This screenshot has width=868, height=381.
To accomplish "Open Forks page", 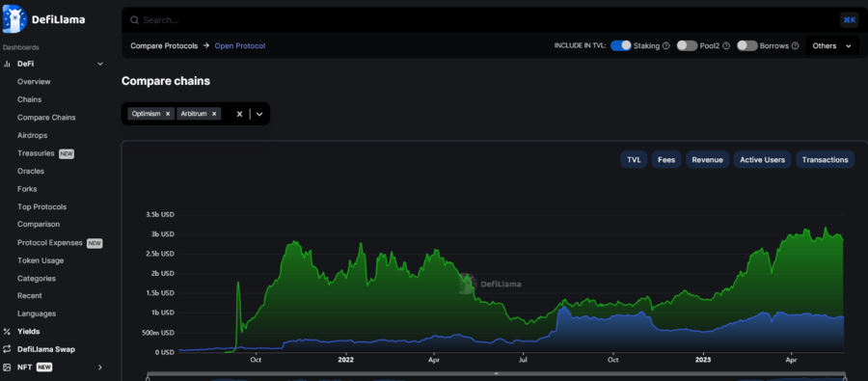I will (27, 189).
